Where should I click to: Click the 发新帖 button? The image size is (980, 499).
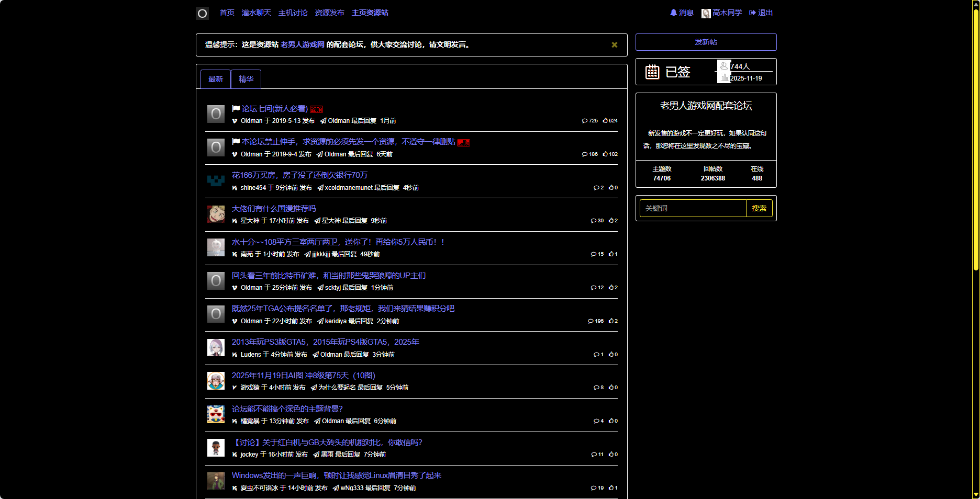pos(705,42)
